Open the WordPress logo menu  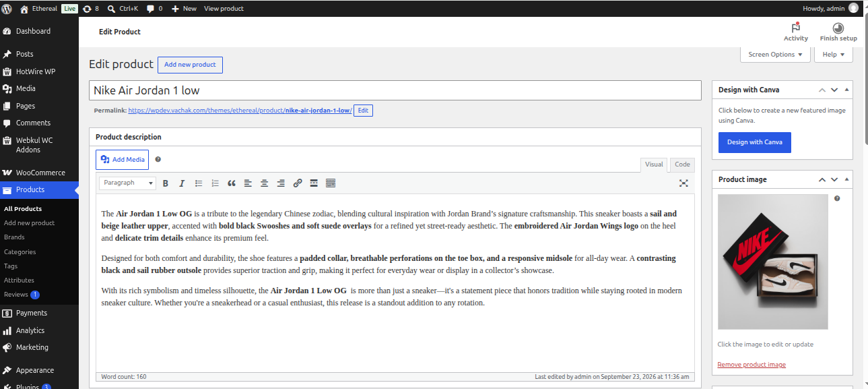click(x=8, y=8)
